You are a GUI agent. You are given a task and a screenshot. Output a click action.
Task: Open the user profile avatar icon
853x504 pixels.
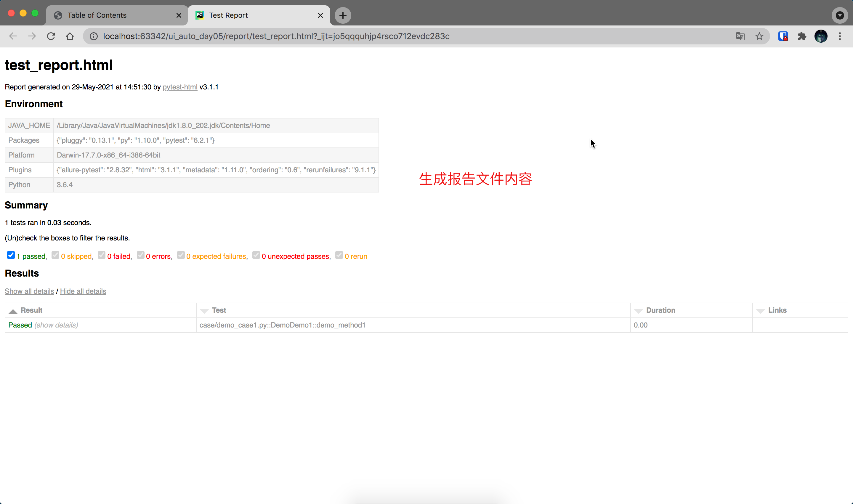tap(821, 36)
